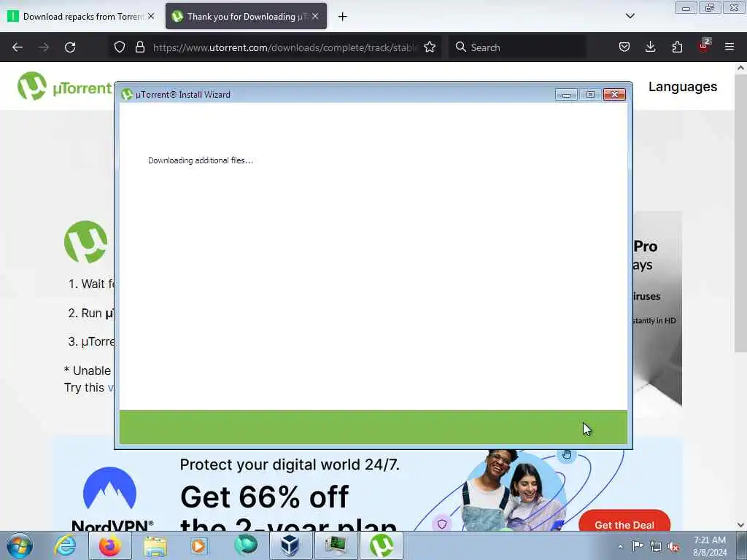Close the Thank you for Downloading tab
Image resolution: width=747 pixels, height=560 pixels.
pyautogui.click(x=315, y=16)
